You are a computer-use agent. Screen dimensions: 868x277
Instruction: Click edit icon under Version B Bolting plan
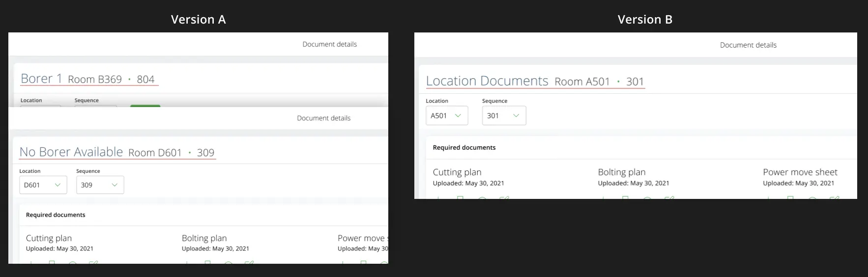coord(669,197)
